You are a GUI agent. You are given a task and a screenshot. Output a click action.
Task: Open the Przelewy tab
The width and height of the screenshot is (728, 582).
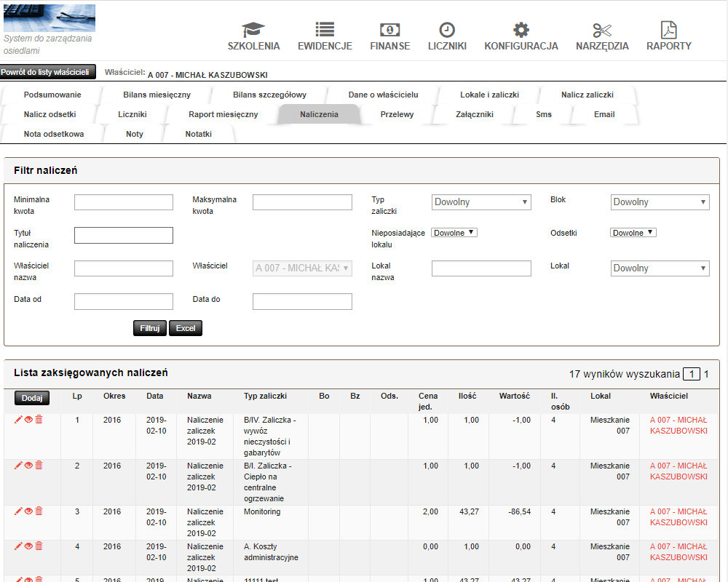397,114
